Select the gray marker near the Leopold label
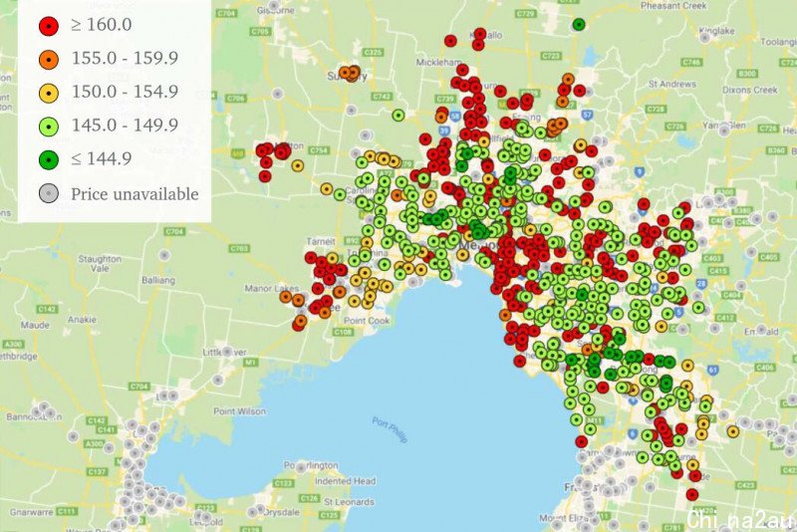Viewport: 797px width, 532px height. (205, 517)
